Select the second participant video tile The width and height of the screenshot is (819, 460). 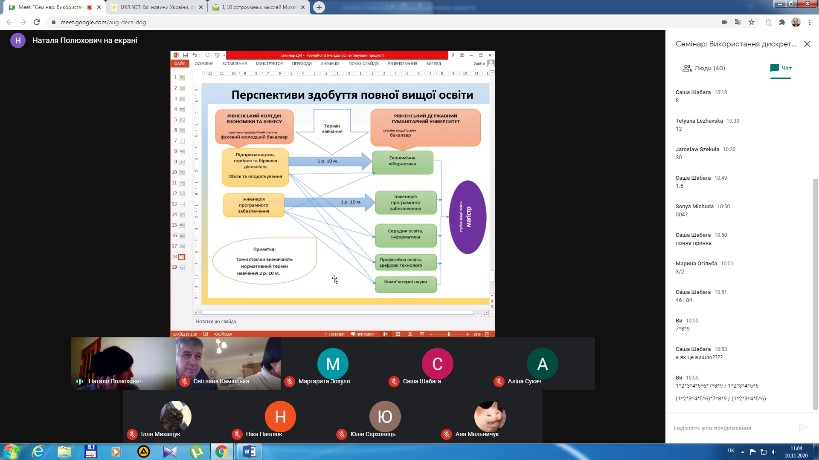[228, 363]
